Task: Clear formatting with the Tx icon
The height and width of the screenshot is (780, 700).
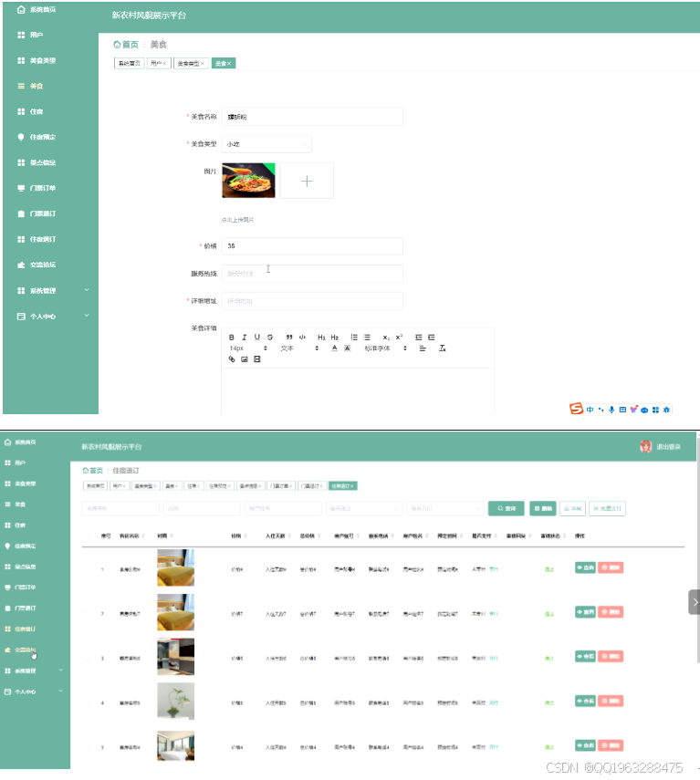Action: tap(443, 348)
